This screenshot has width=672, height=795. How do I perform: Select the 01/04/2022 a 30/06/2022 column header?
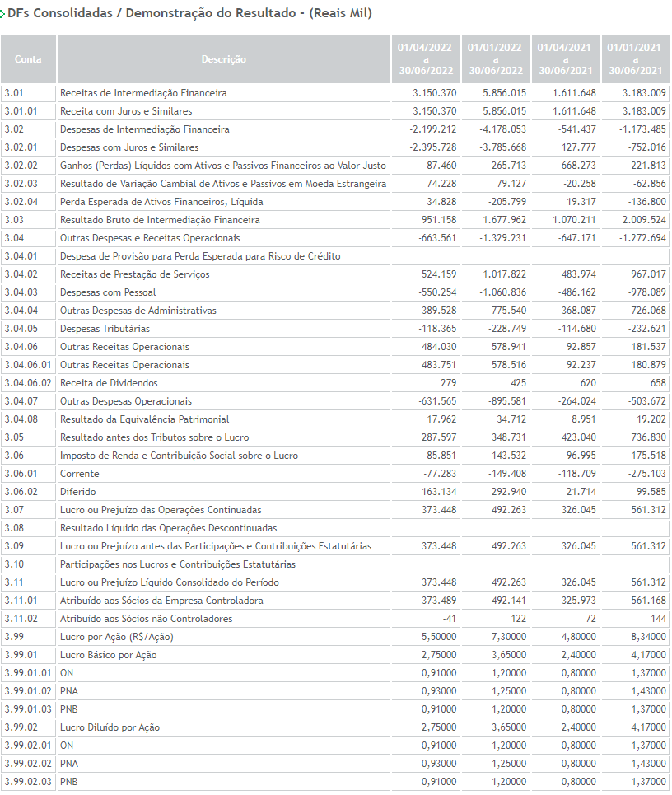click(426, 58)
